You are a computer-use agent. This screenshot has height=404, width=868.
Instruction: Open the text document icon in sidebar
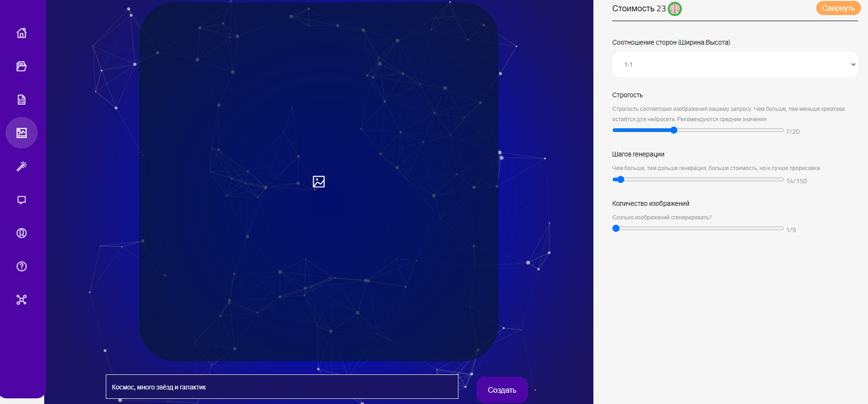(x=22, y=100)
